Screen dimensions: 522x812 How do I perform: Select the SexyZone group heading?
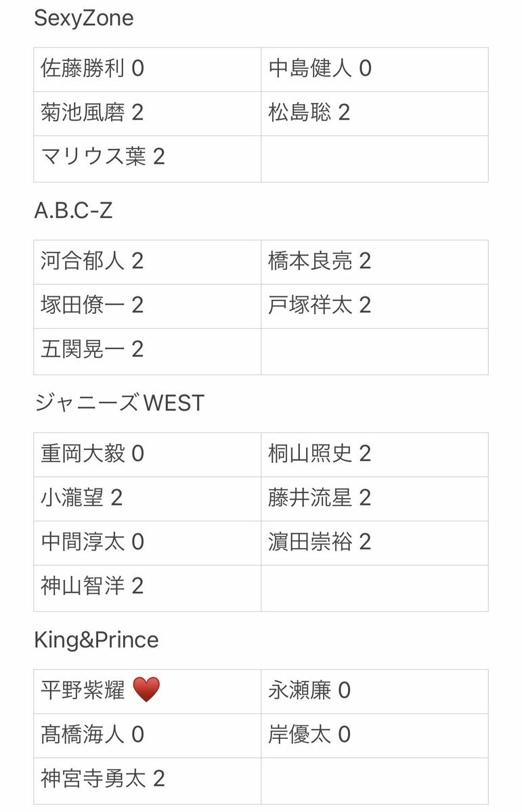[84, 18]
